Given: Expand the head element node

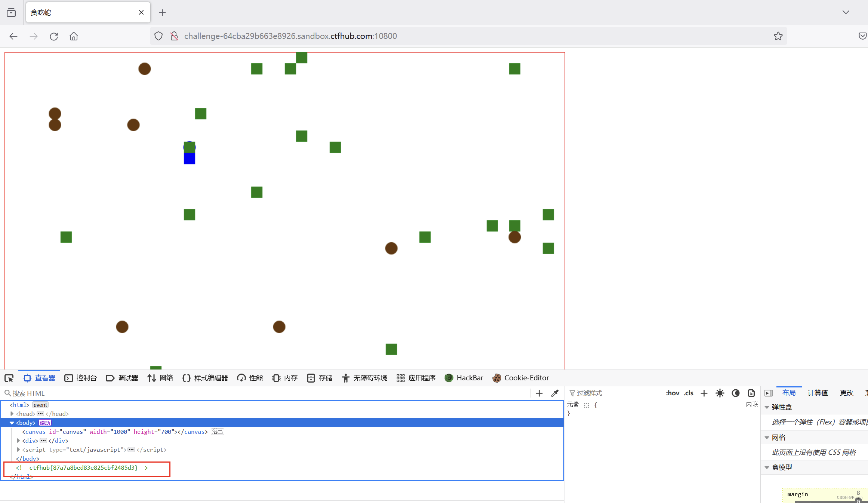Looking at the screenshot, I should coord(12,414).
